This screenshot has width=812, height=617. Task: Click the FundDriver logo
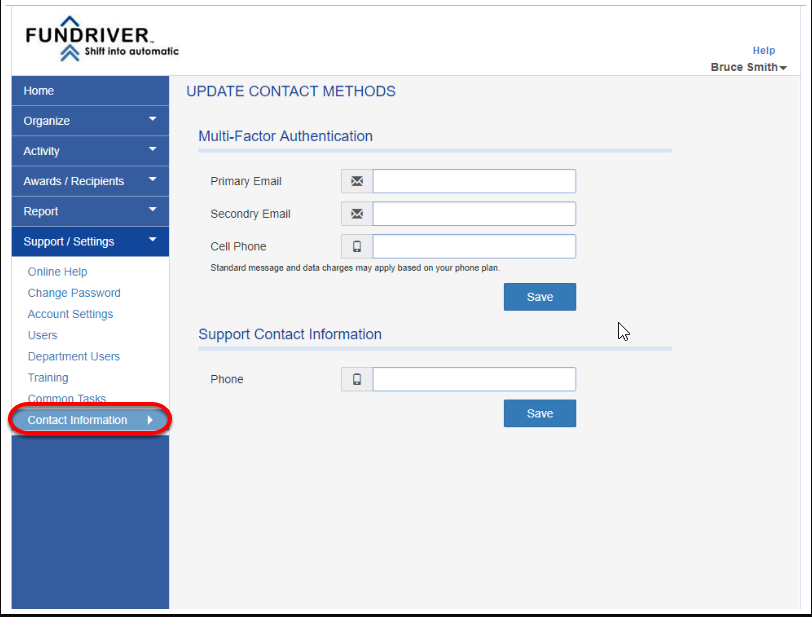coord(102,39)
